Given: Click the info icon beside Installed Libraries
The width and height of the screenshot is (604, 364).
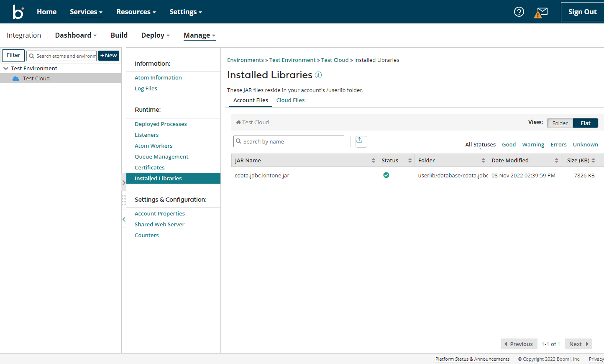Looking at the screenshot, I should [x=318, y=75].
